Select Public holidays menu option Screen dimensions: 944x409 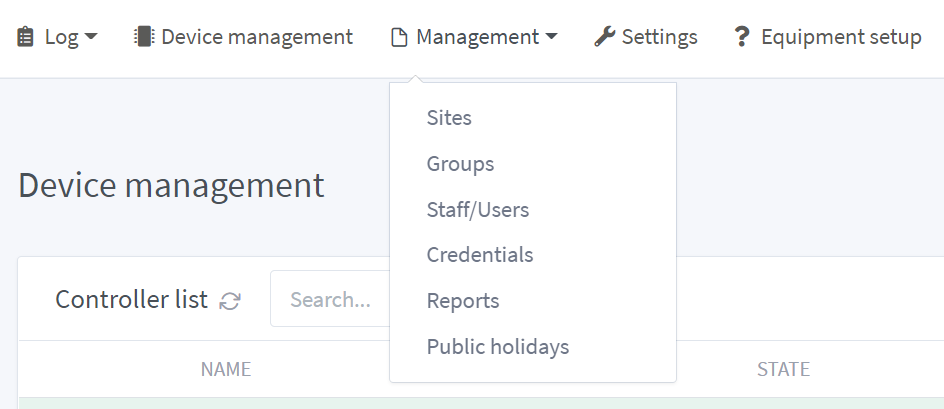coord(497,347)
